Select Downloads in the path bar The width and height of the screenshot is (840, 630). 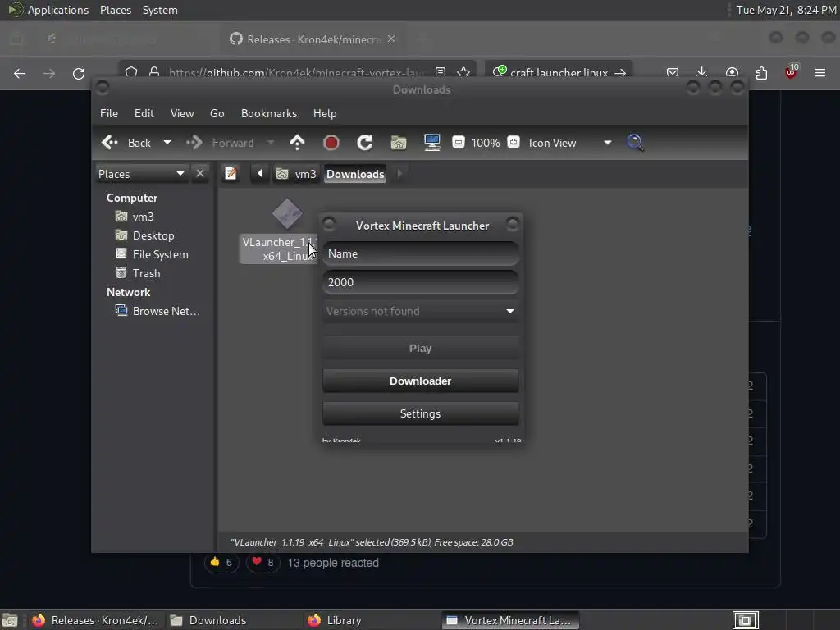(355, 174)
